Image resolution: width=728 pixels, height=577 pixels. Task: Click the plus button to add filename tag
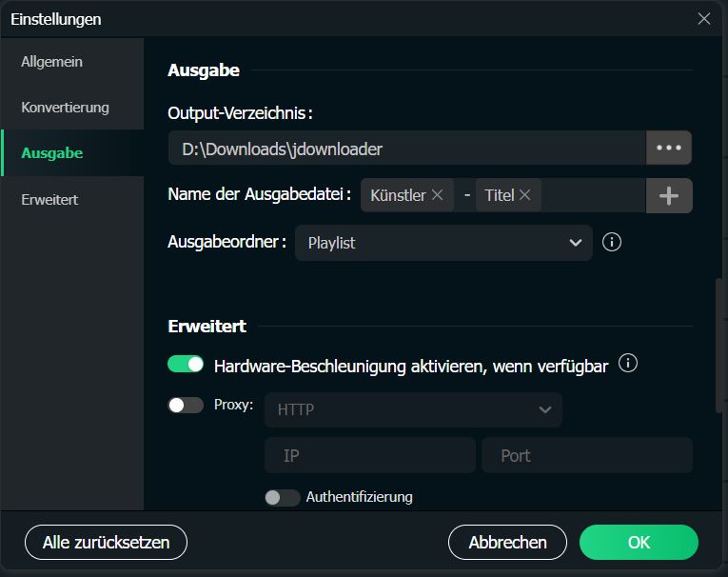[x=669, y=195]
